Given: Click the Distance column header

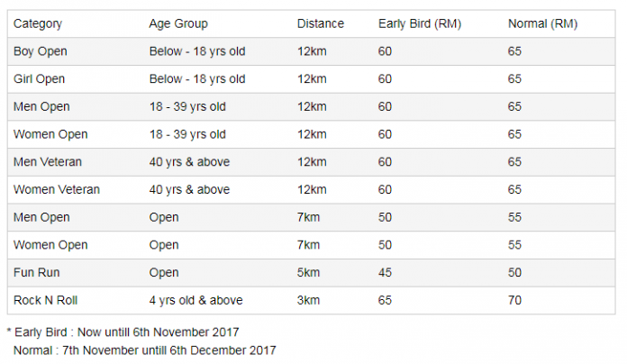Looking at the screenshot, I should [x=321, y=23].
